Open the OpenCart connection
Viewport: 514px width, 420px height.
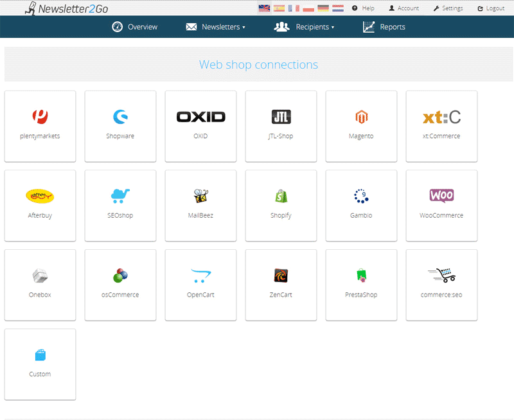[200, 285]
